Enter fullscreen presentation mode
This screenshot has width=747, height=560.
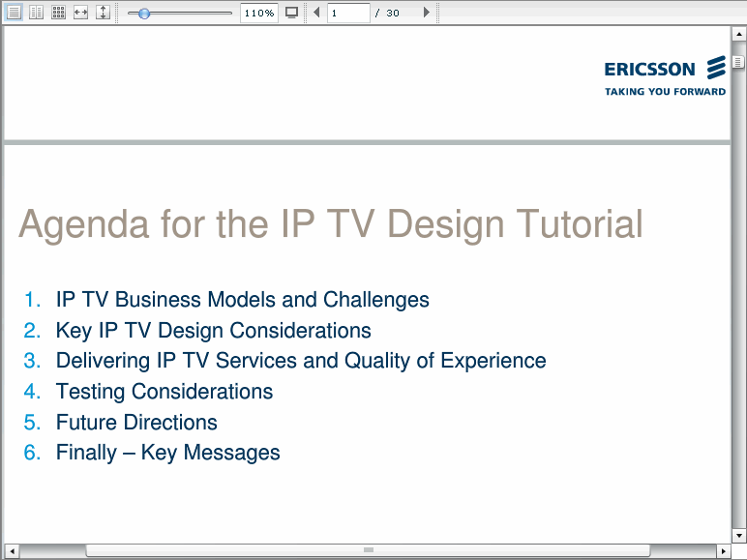[291, 13]
